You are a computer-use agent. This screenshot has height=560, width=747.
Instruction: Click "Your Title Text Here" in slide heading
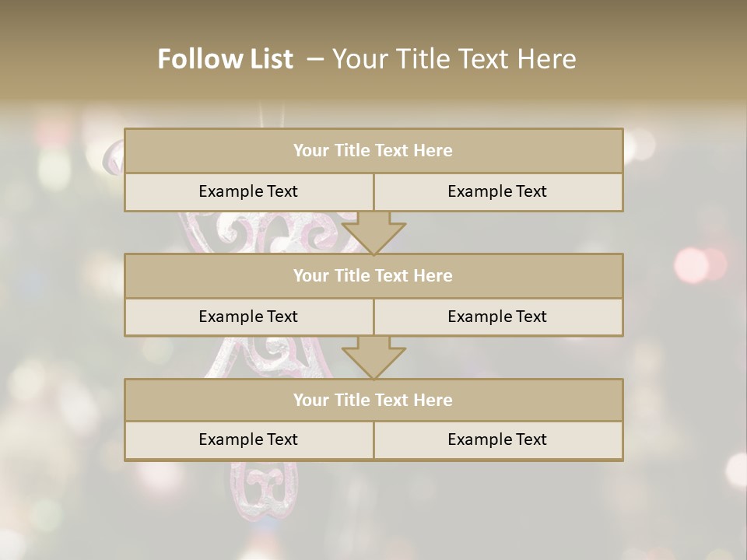pyautogui.click(x=454, y=59)
